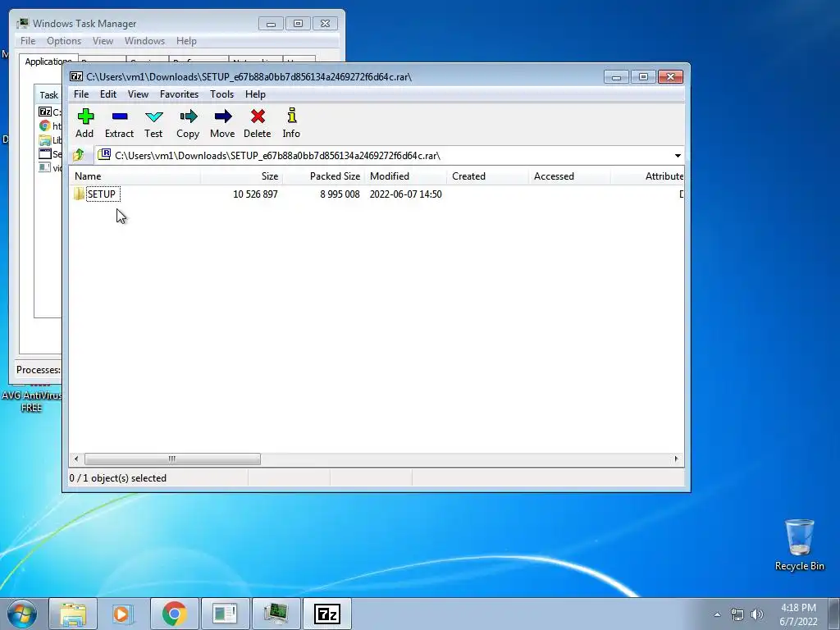Screen dimensions: 840x630
Task: Open the Recycle Bin desktop icon
Action: coord(799,545)
